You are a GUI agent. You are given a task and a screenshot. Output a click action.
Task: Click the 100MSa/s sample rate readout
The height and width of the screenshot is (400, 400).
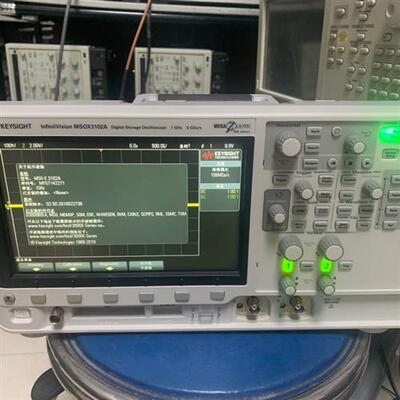click(x=220, y=175)
